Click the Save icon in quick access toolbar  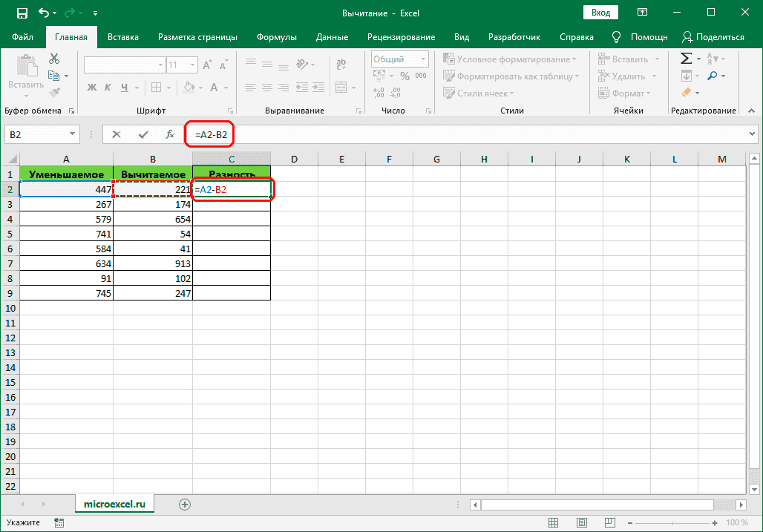(22, 13)
